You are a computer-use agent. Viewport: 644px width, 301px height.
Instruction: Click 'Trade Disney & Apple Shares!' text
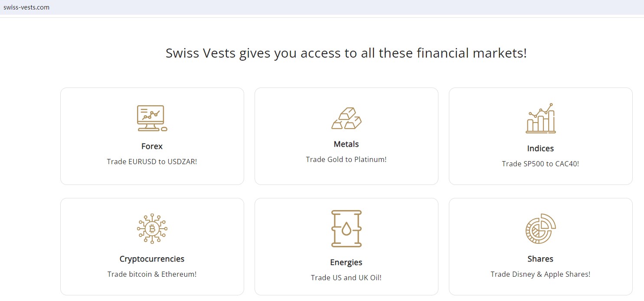[x=540, y=274]
